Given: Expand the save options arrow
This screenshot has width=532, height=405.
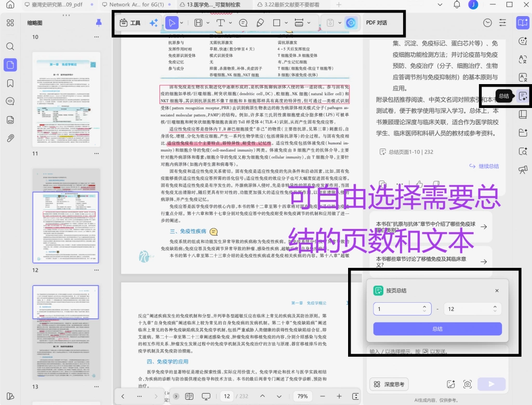Looking at the screenshot, I should [340, 23].
